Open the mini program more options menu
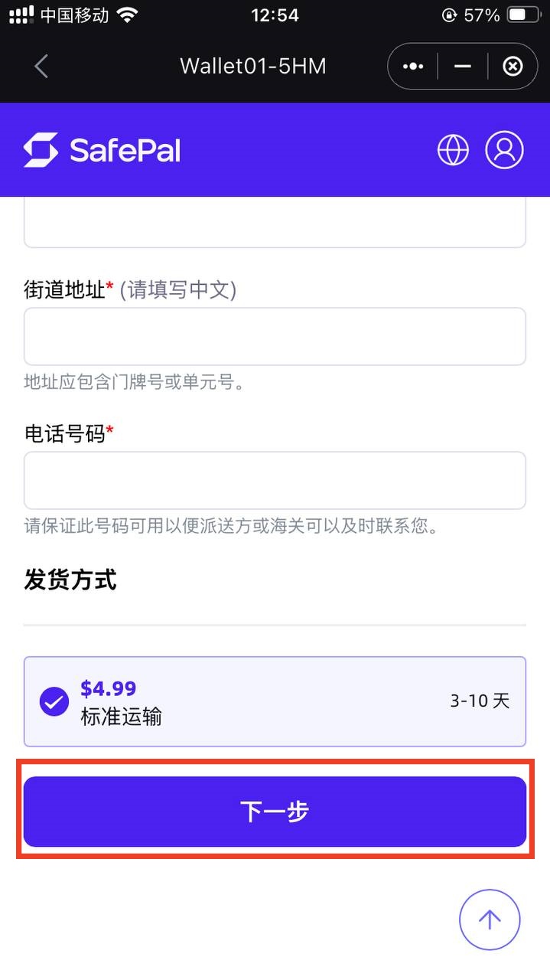This screenshot has width=550, height=980. click(x=413, y=67)
